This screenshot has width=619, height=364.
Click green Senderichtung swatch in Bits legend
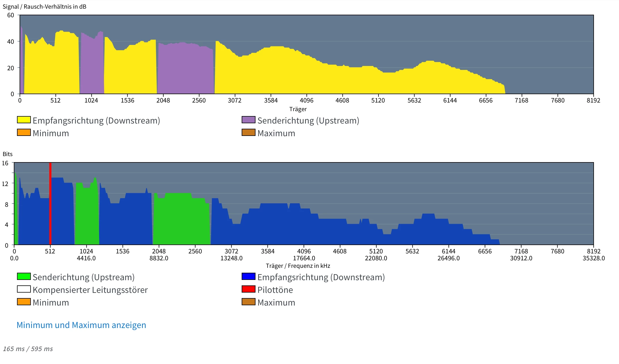[24, 276]
